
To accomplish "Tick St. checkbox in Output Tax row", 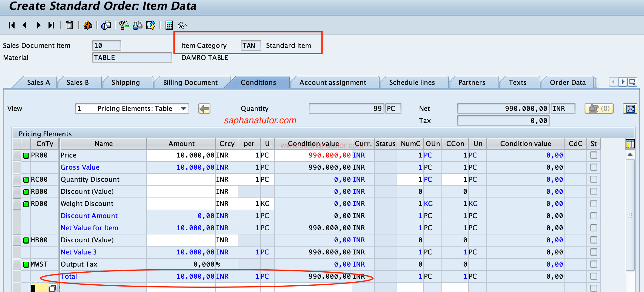I will click(x=594, y=264).
